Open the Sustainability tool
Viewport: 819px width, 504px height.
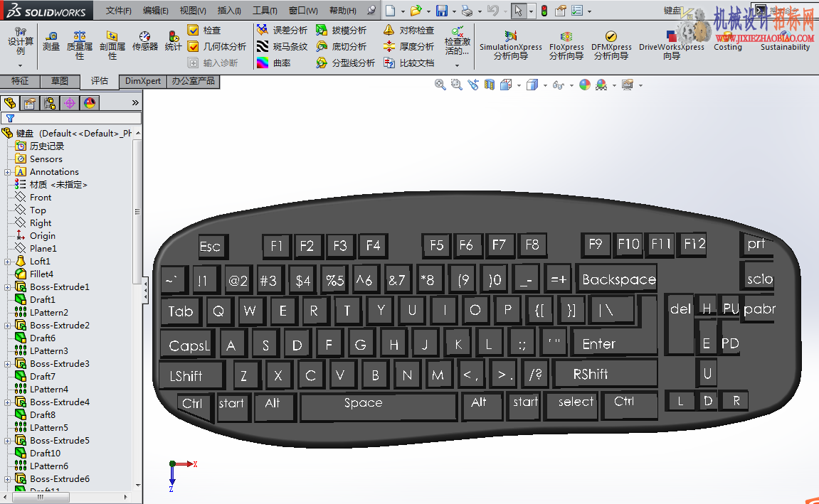pos(785,41)
